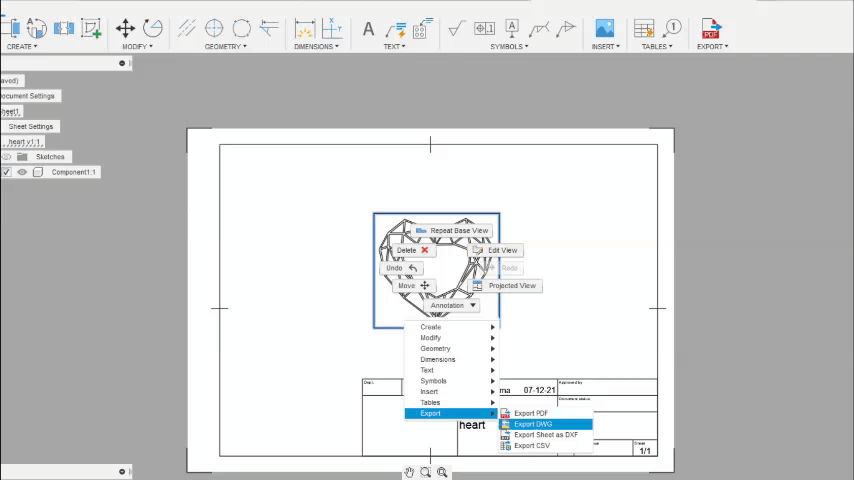This screenshot has width=854, height=480.
Task: Select the Centerline tool icon
Action: pyautogui.click(x=186, y=28)
